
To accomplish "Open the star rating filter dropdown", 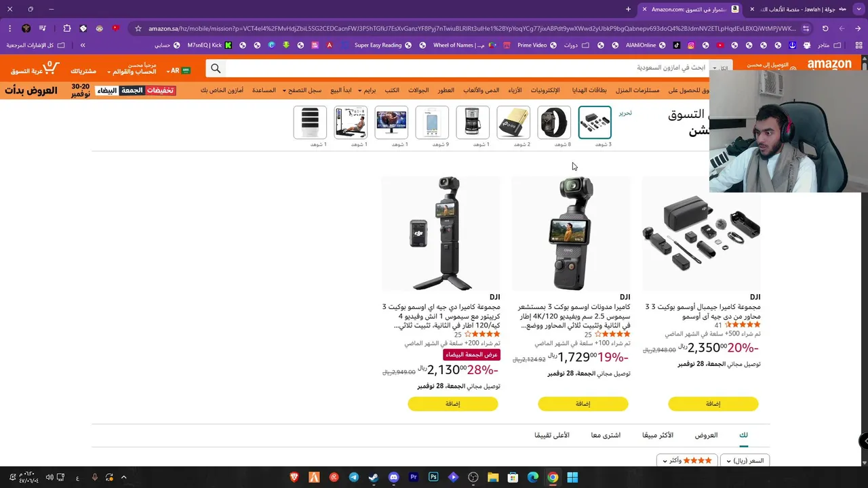I will coord(687,461).
